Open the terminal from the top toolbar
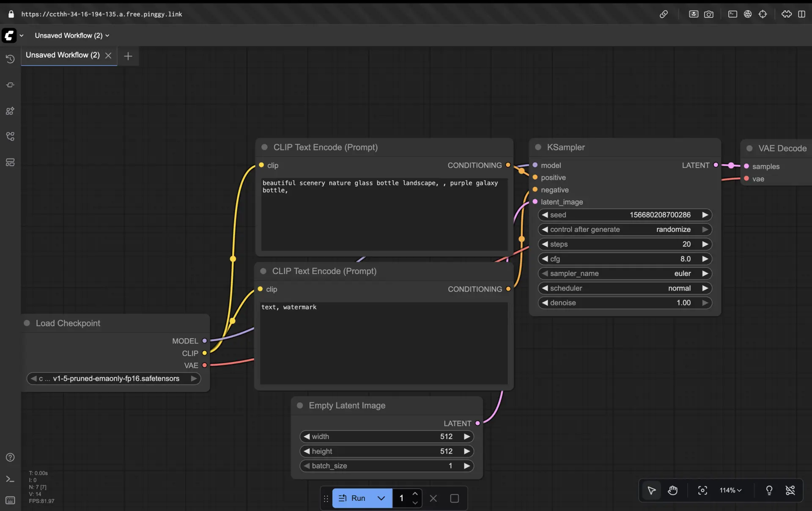812x511 pixels. click(x=732, y=14)
